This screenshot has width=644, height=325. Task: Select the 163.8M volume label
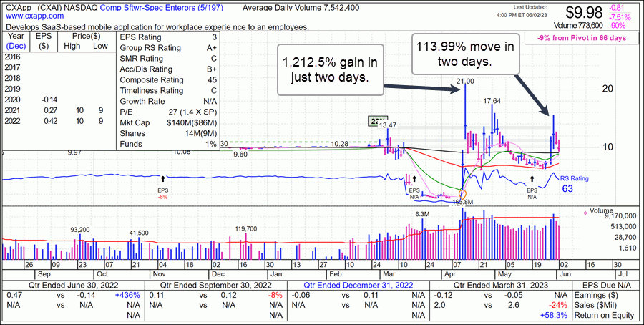pos(464,202)
